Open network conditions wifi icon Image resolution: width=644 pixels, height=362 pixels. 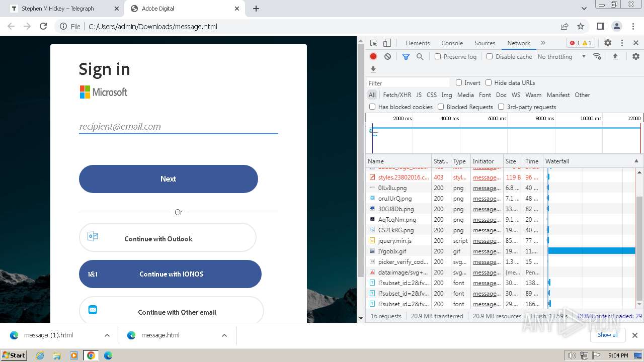[597, 56]
